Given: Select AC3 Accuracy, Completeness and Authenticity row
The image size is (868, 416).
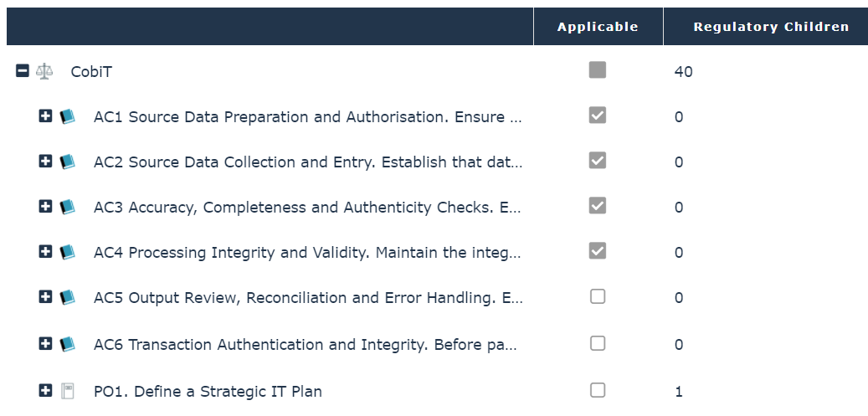Looking at the screenshot, I should 307,207.
